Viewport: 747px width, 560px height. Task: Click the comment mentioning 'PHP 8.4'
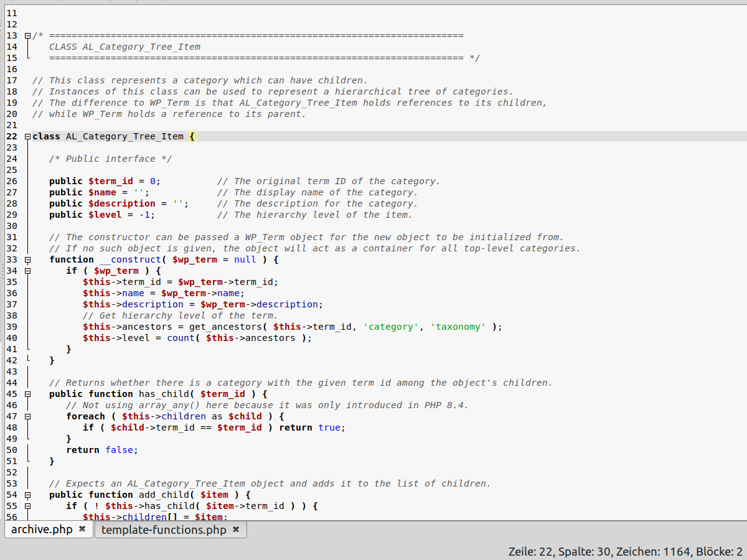coord(267,405)
